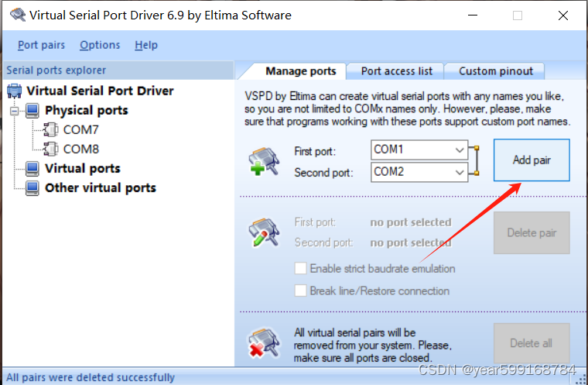Click the Virtual Serial Port Driver root icon

[x=15, y=91]
